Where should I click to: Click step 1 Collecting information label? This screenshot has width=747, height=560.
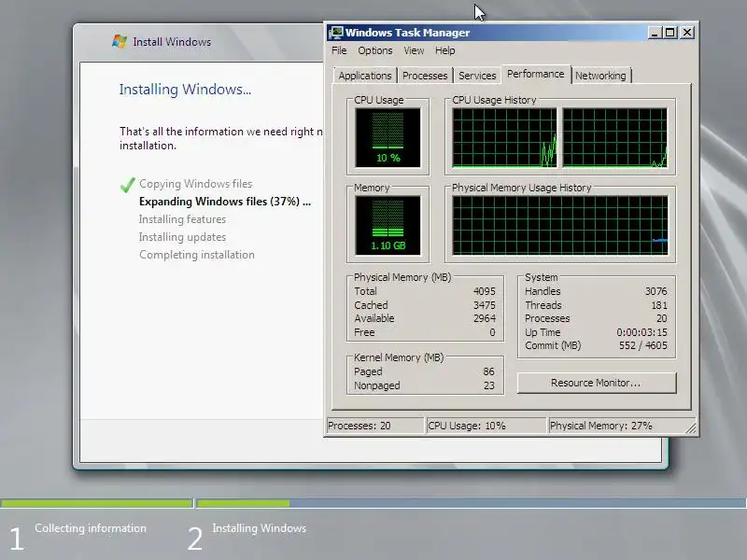pos(91,528)
